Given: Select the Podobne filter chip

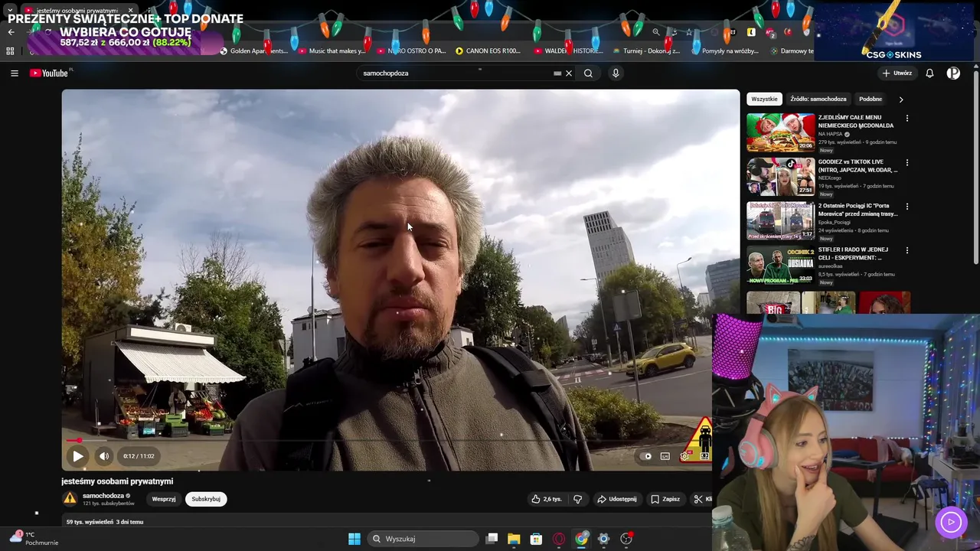Looking at the screenshot, I should [871, 99].
